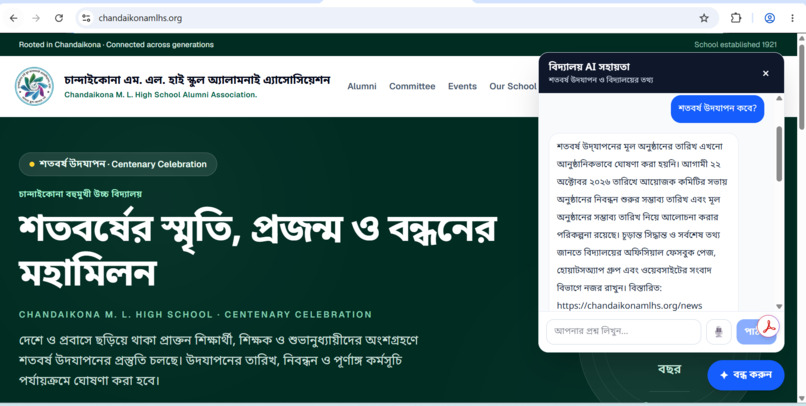
Task: Click the red PDF floating icon
Action: (768, 326)
